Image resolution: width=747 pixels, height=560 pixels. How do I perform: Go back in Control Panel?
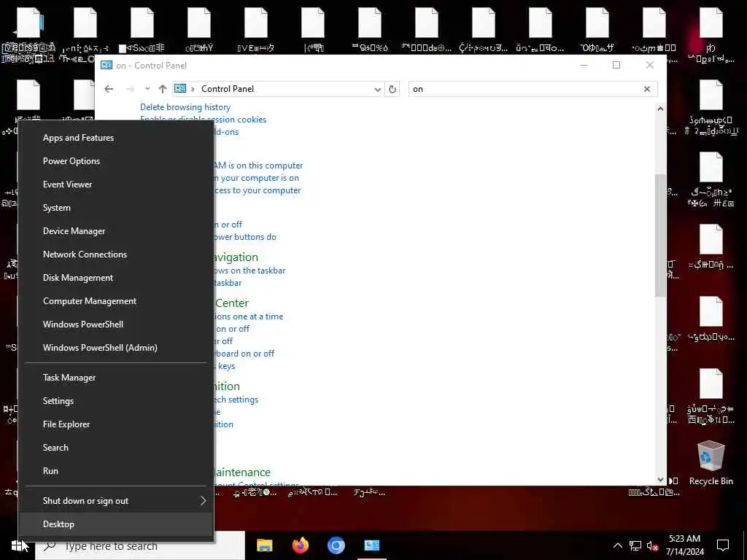pyautogui.click(x=109, y=89)
